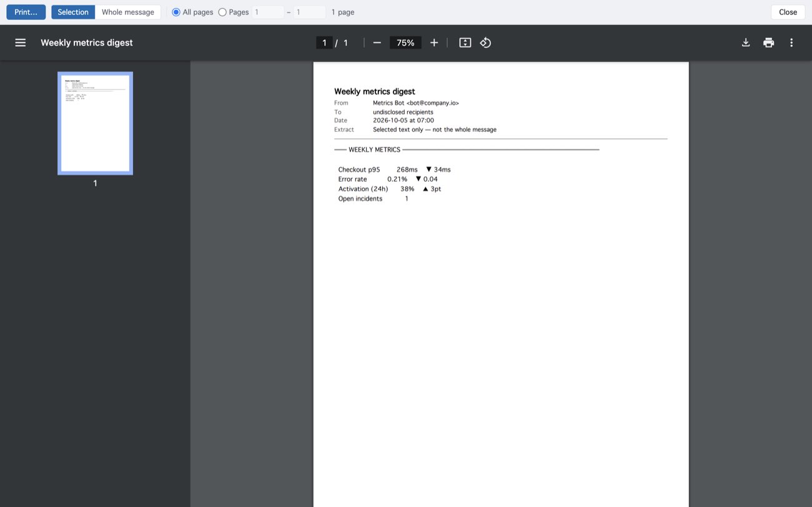Rotate the document with the rotate icon
This screenshot has height=507, width=812.
click(x=485, y=42)
